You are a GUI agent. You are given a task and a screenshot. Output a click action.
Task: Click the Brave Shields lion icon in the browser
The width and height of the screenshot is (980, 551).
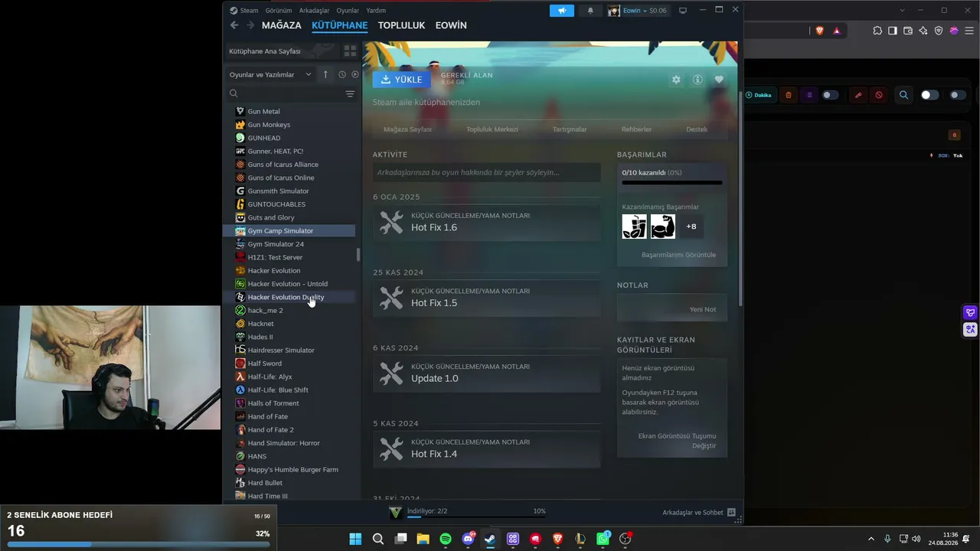click(819, 31)
